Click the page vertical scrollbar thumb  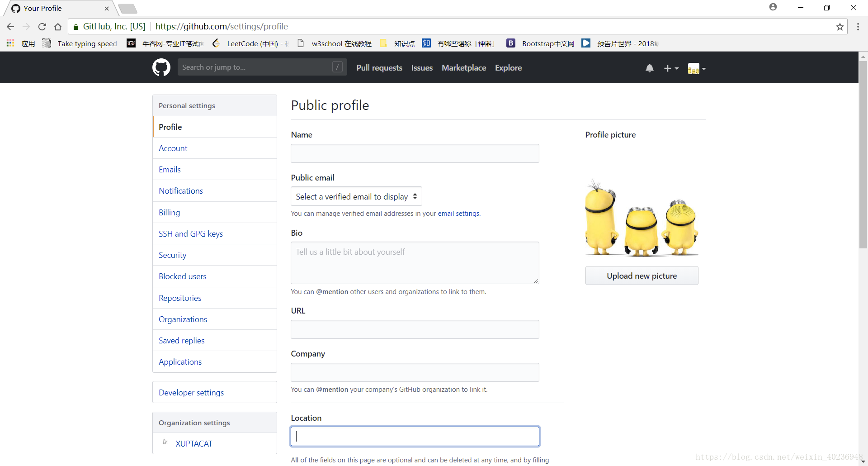[x=863, y=154]
